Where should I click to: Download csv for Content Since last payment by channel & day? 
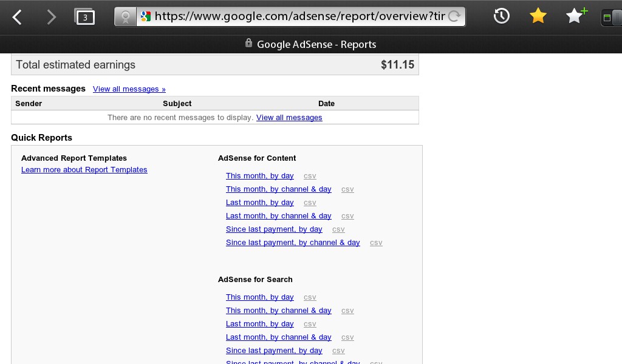coord(376,243)
